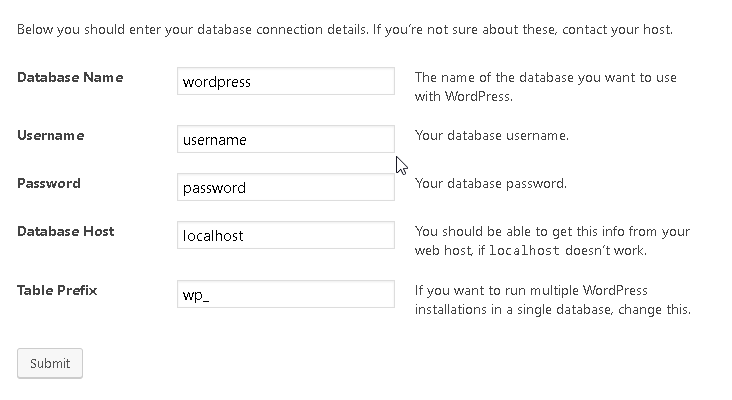
Task: Click the 'Your database password.' help text
Action: (x=491, y=183)
